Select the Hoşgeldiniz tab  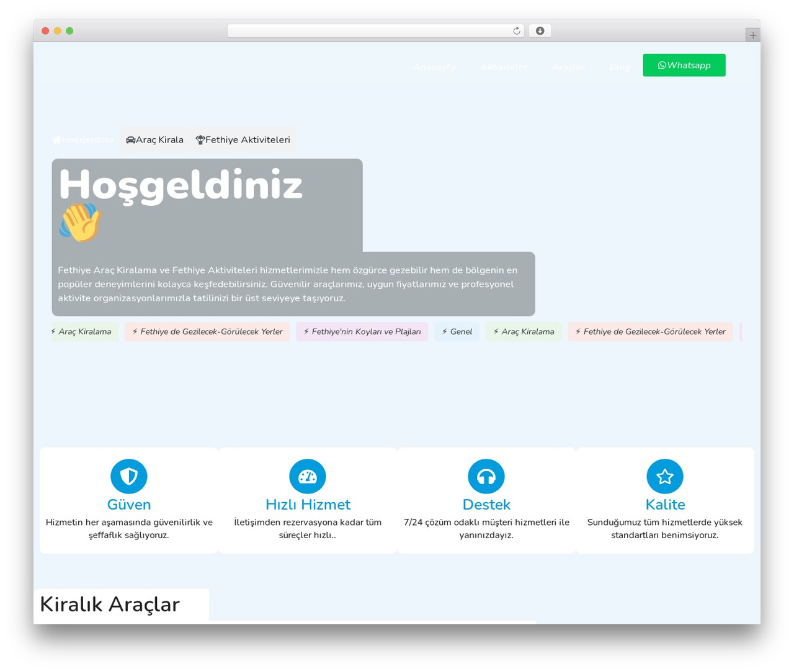tap(83, 139)
